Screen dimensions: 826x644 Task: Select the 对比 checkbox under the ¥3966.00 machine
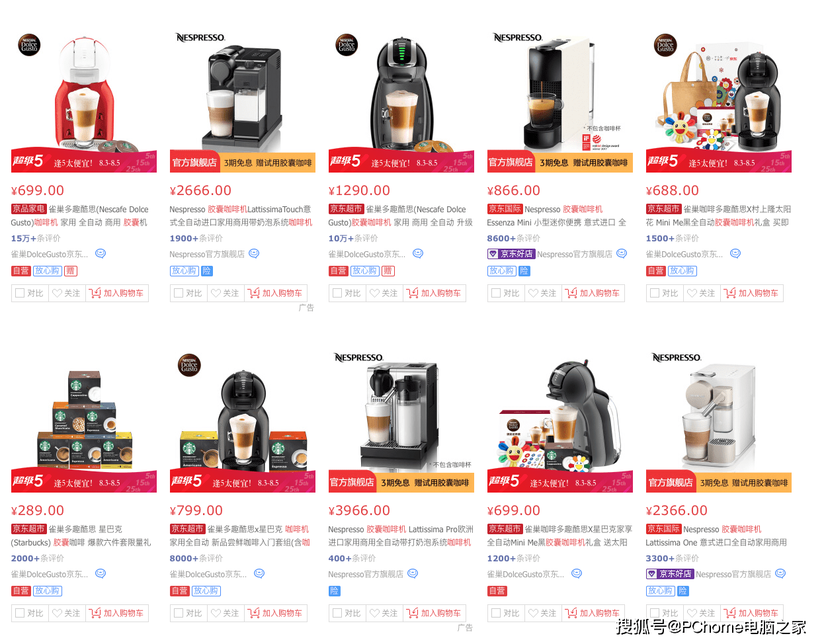pyautogui.click(x=337, y=613)
